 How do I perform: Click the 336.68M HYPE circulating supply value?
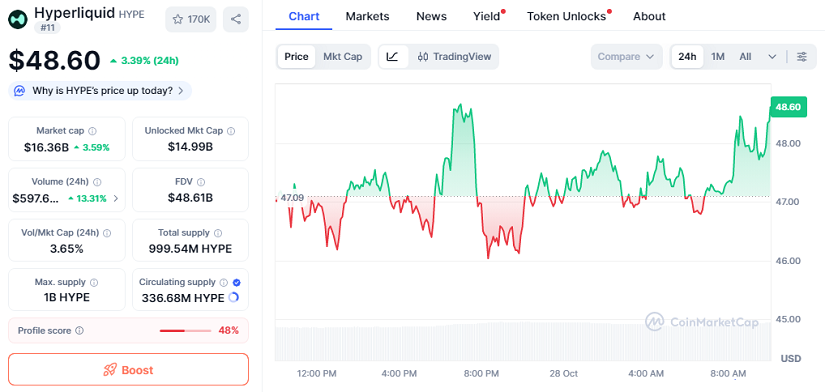pos(183,298)
